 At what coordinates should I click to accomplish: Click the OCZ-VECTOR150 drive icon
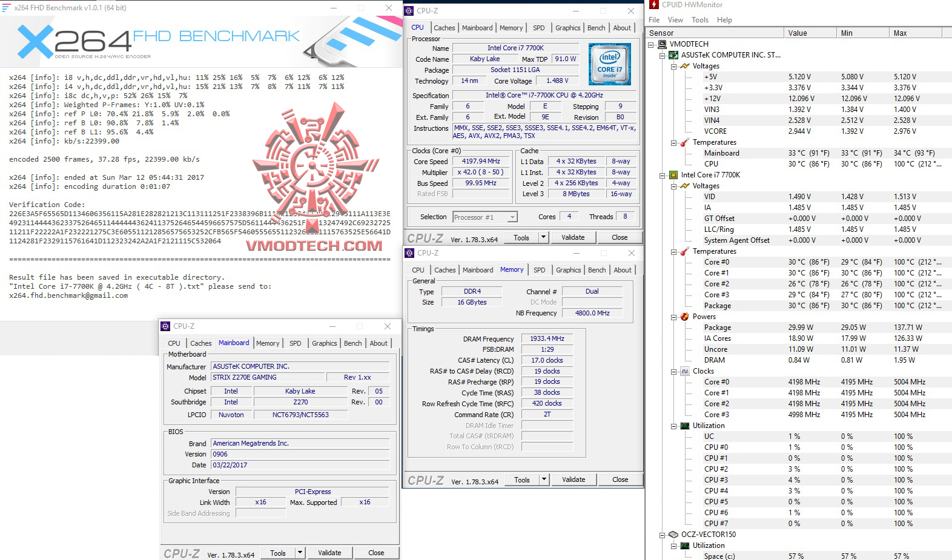673,535
